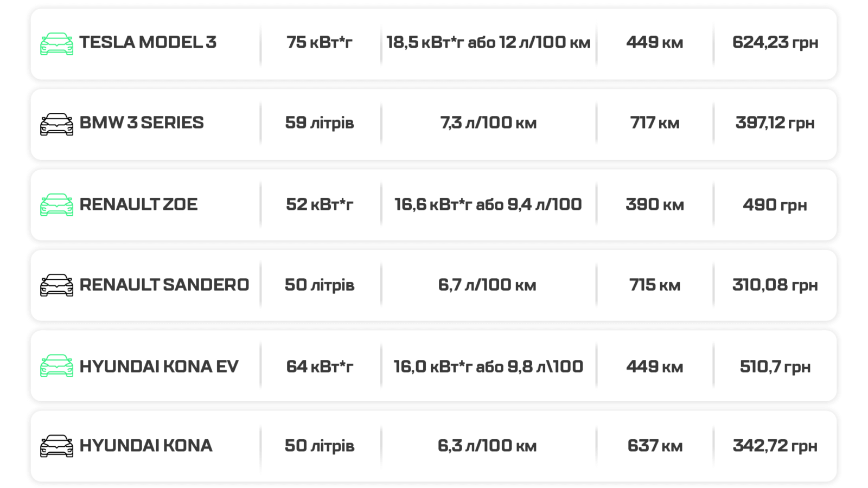The height and width of the screenshot is (488, 868).
Task: Click the RENAULT SANDERO label
Action: [164, 285]
